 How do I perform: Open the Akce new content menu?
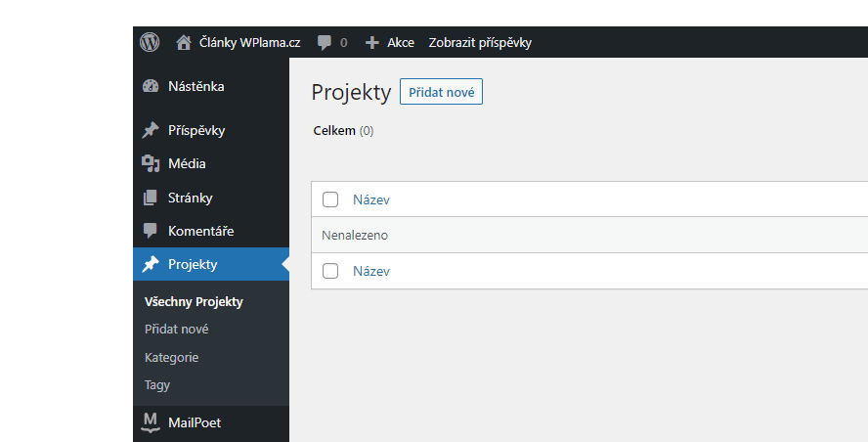pos(390,43)
